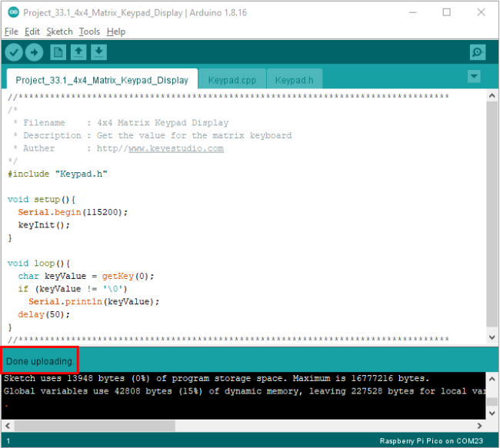The height and width of the screenshot is (448, 500).
Task: Open the Help menu
Action: [x=115, y=32]
